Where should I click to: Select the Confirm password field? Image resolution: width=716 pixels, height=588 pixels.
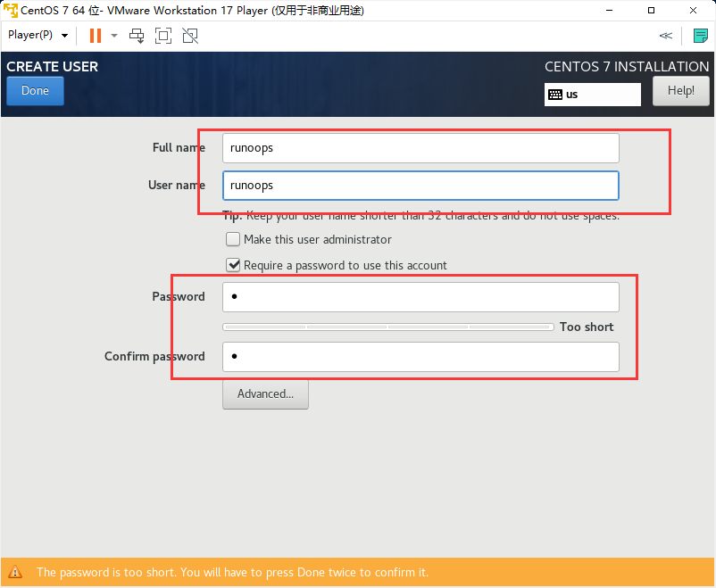[420, 357]
